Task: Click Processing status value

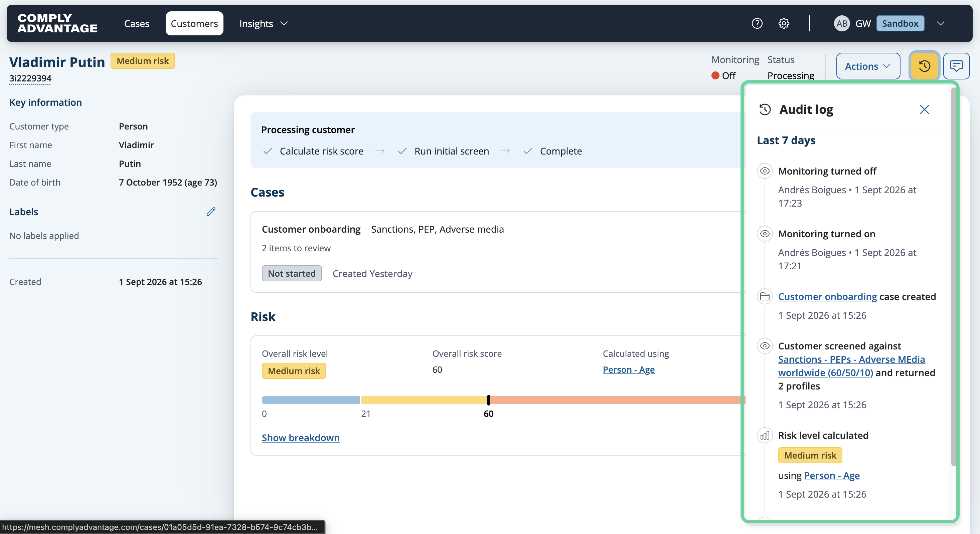Action: pos(791,76)
